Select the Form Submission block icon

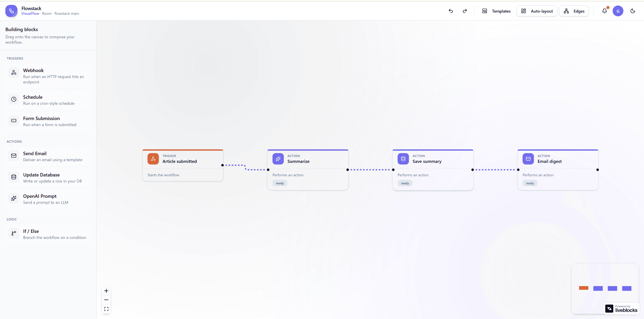pyautogui.click(x=14, y=121)
